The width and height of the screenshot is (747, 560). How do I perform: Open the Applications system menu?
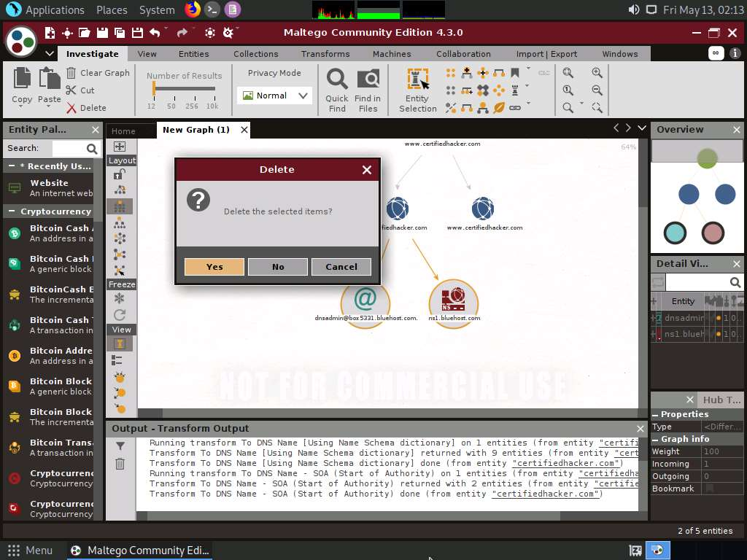coord(55,10)
